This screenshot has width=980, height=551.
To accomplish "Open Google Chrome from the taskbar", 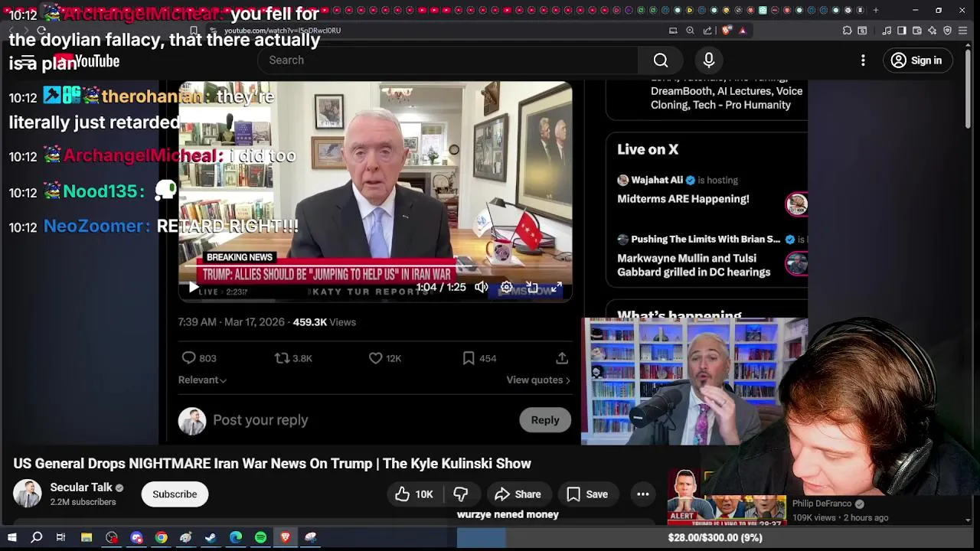I will click(x=161, y=538).
